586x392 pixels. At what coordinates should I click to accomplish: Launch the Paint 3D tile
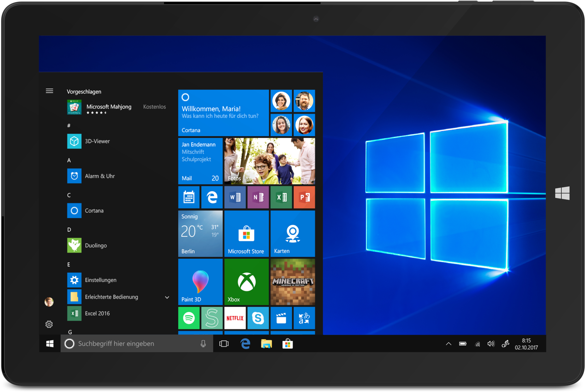pyautogui.click(x=200, y=282)
